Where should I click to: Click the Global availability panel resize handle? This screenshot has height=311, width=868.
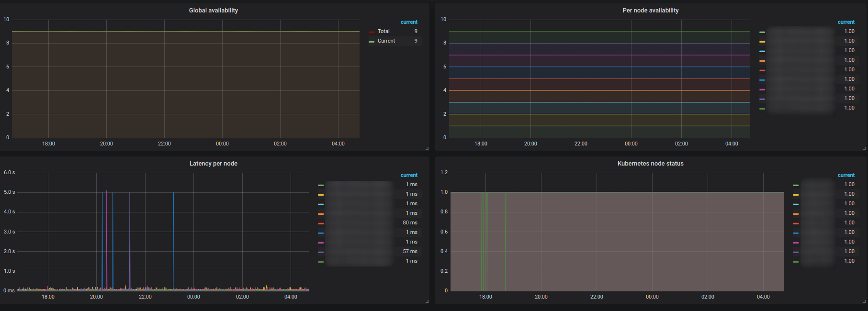(427, 148)
